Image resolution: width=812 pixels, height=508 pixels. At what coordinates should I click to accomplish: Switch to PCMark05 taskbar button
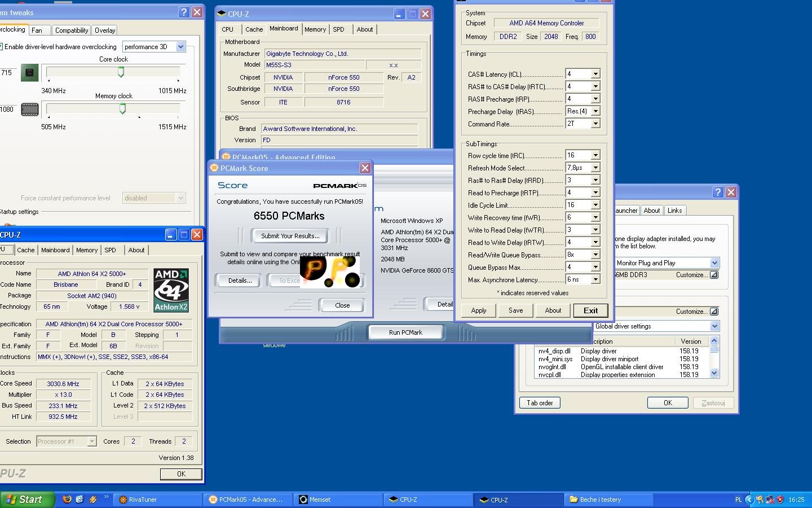click(248, 500)
